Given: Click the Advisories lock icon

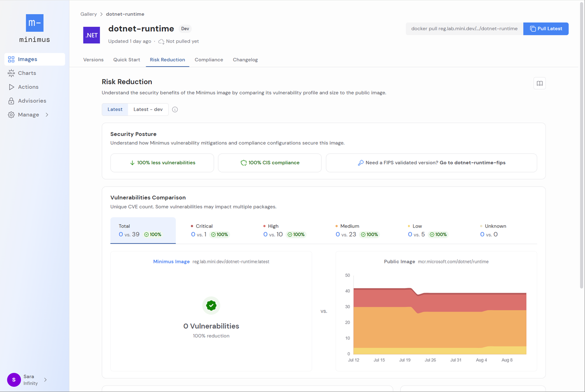Looking at the screenshot, I should coord(11,101).
